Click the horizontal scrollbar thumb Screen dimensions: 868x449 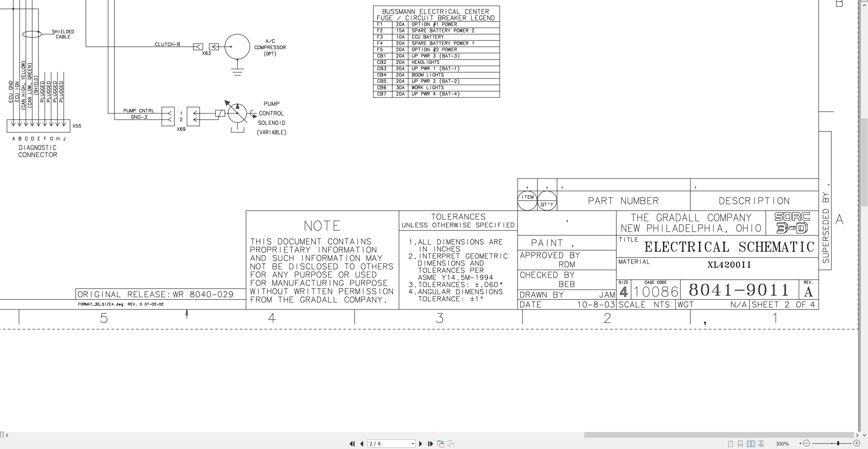tap(719, 435)
